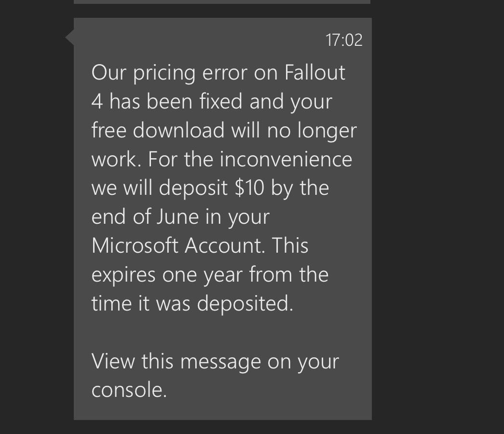Click the word "work." in the message

(x=116, y=159)
